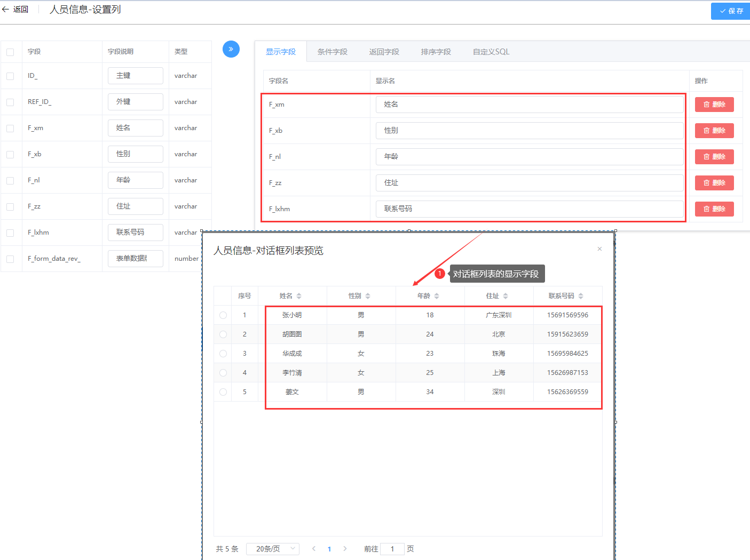750x560 pixels.
Task: Open the 自定义SQL tab
Action: tap(491, 52)
